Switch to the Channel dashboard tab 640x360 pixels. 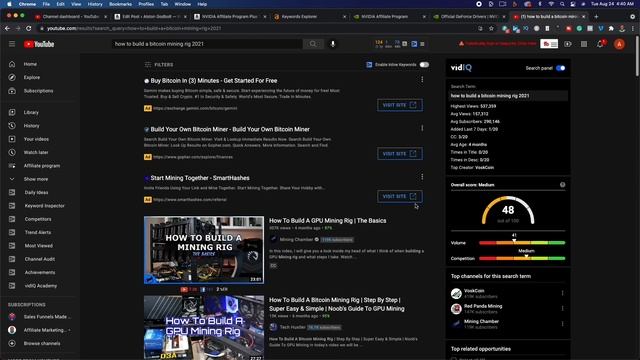(x=70, y=17)
